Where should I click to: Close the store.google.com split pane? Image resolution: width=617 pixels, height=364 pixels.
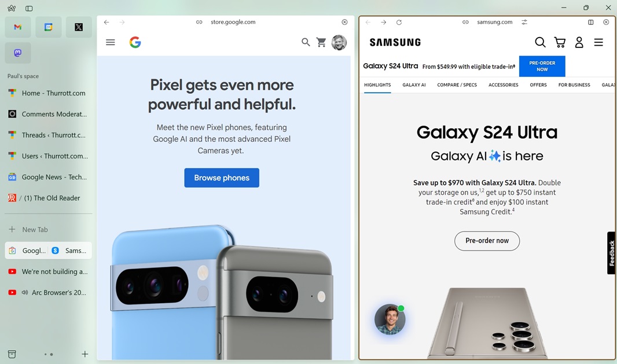[x=345, y=22]
